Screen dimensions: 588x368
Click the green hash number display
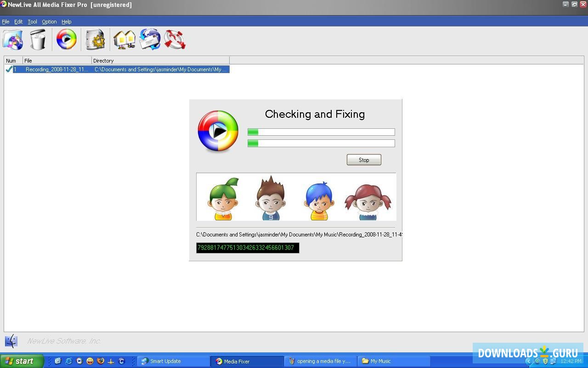[248, 248]
